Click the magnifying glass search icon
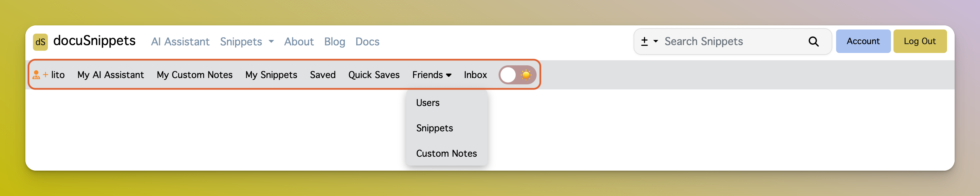 pyautogui.click(x=813, y=42)
